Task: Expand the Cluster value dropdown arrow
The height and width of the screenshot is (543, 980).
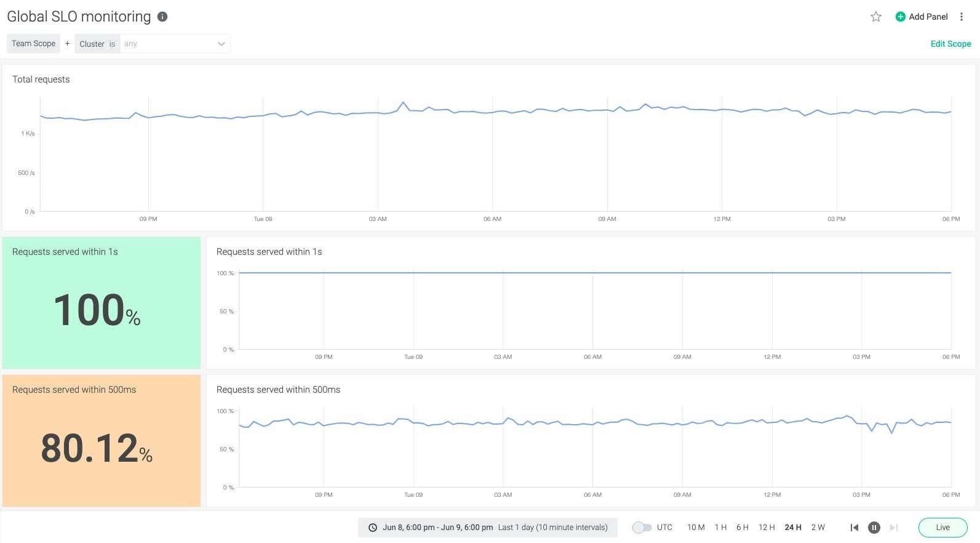Action: [x=221, y=44]
